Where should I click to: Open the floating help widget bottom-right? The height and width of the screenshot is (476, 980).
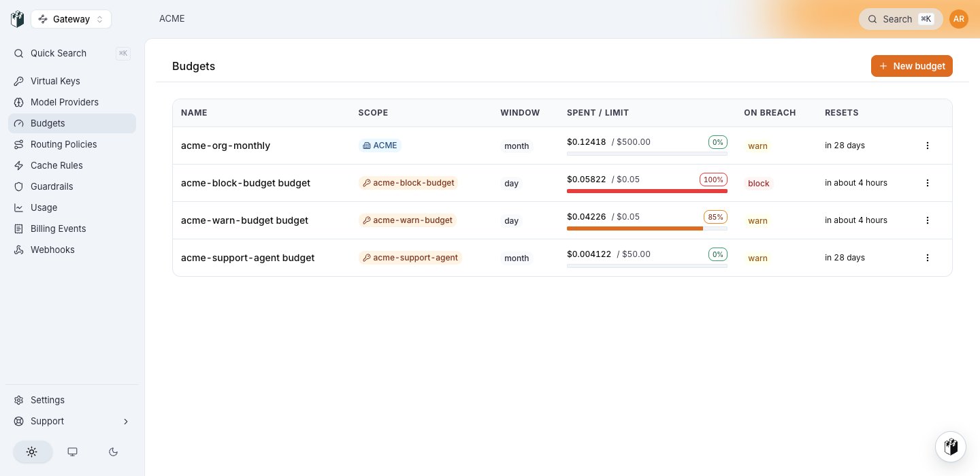951,447
